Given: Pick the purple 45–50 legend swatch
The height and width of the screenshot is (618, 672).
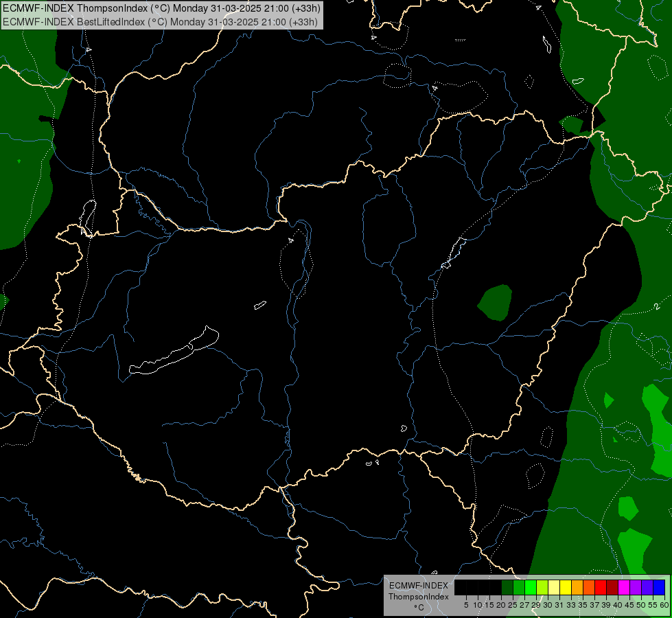Looking at the screenshot, I should (x=636, y=587).
